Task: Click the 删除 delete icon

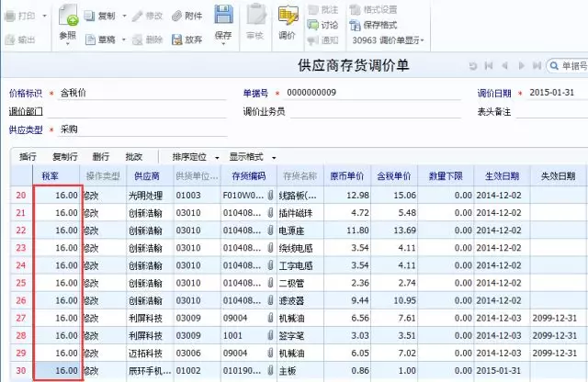Action: click(x=138, y=39)
